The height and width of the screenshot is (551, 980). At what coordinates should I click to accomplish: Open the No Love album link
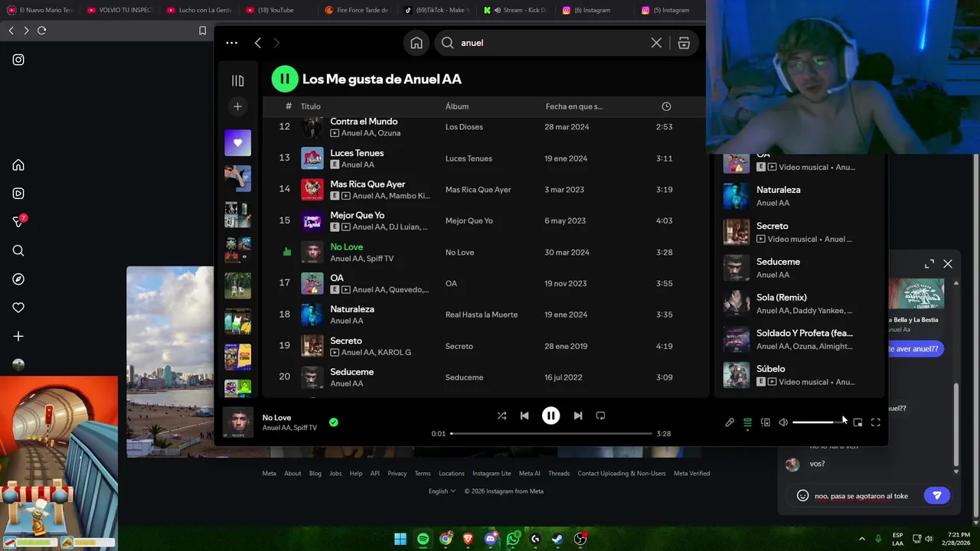tap(460, 253)
